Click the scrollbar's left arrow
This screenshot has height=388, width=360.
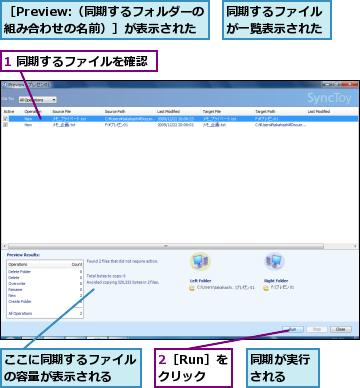point(4,246)
